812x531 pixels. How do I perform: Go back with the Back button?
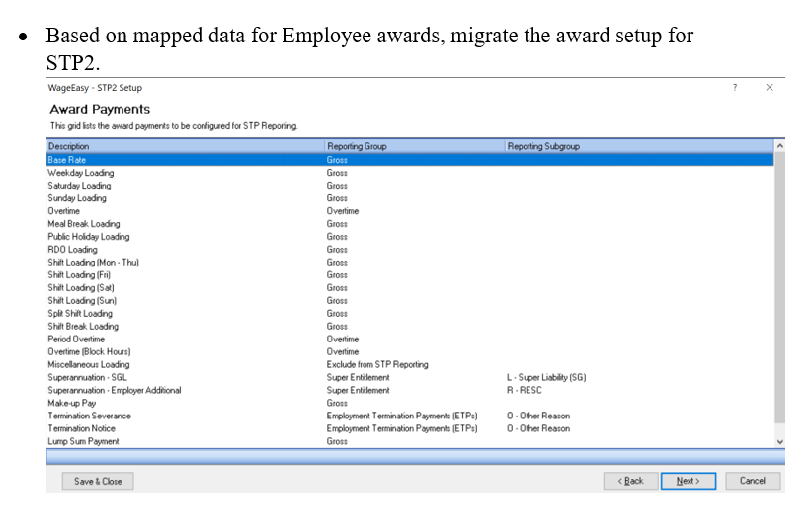click(631, 481)
